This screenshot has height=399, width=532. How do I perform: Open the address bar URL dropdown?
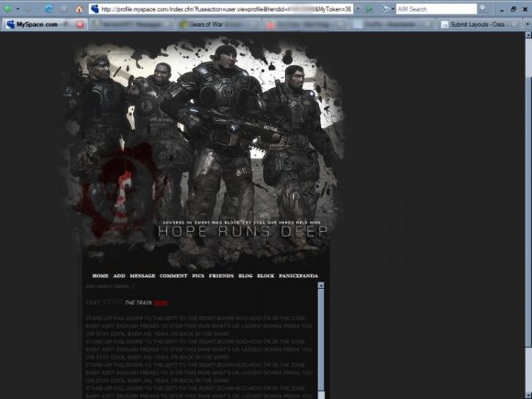359,9
